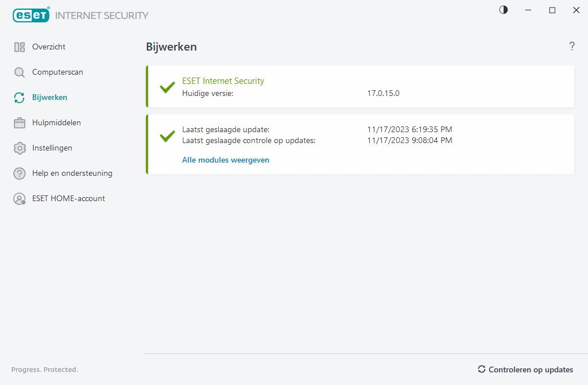588x385 pixels.
Task: Toggle the dark/light contrast theme icon
Action: click(x=504, y=10)
